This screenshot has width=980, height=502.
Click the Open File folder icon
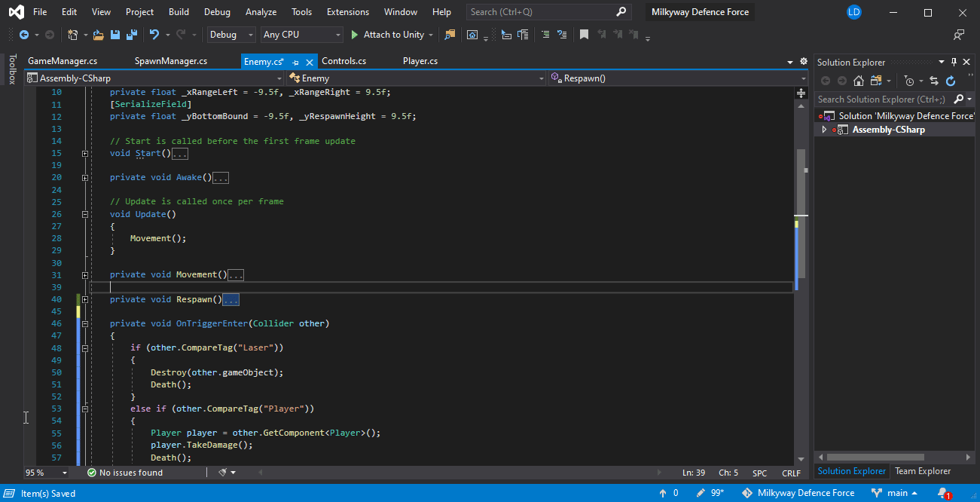pyautogui.click(x=99, y=35)
